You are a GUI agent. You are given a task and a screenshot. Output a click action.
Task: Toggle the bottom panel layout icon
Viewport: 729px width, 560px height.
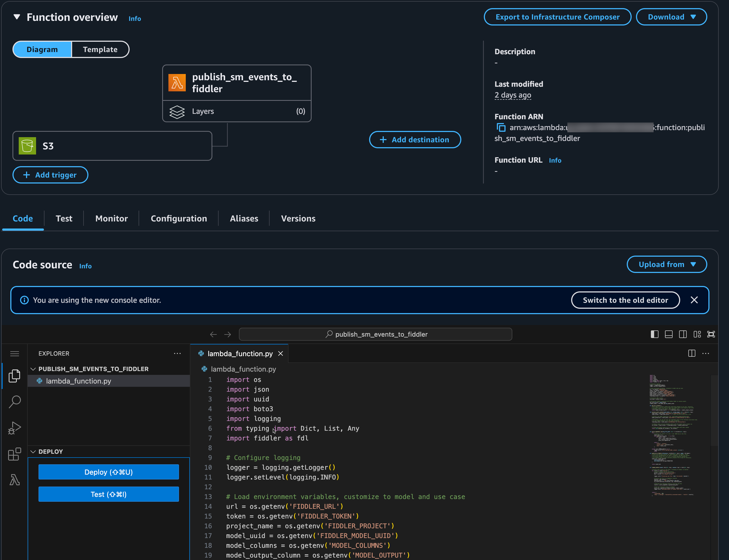668,334
